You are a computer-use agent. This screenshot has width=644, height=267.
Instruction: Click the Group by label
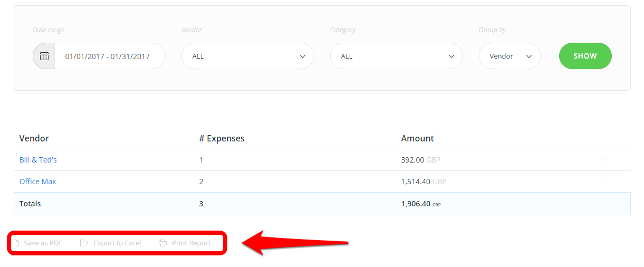tap(493, 30)
